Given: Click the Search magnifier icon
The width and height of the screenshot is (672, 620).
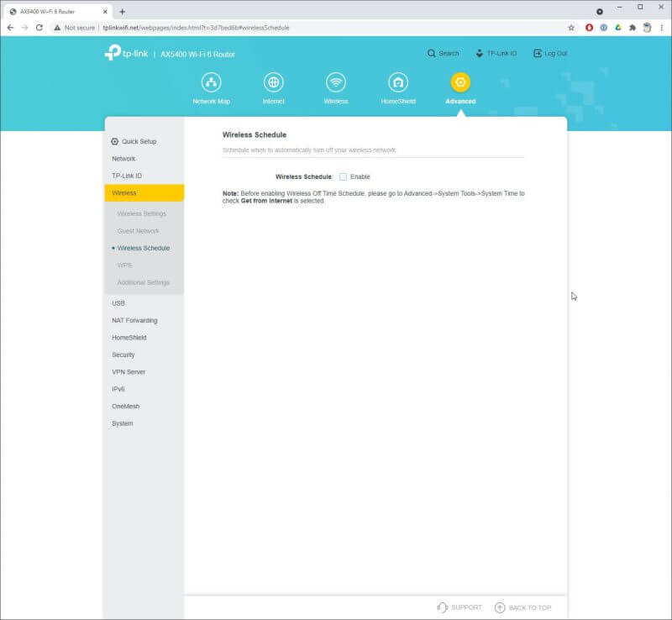Looking at the screenshot, I should pyautogui.click(x=431, y=53).
